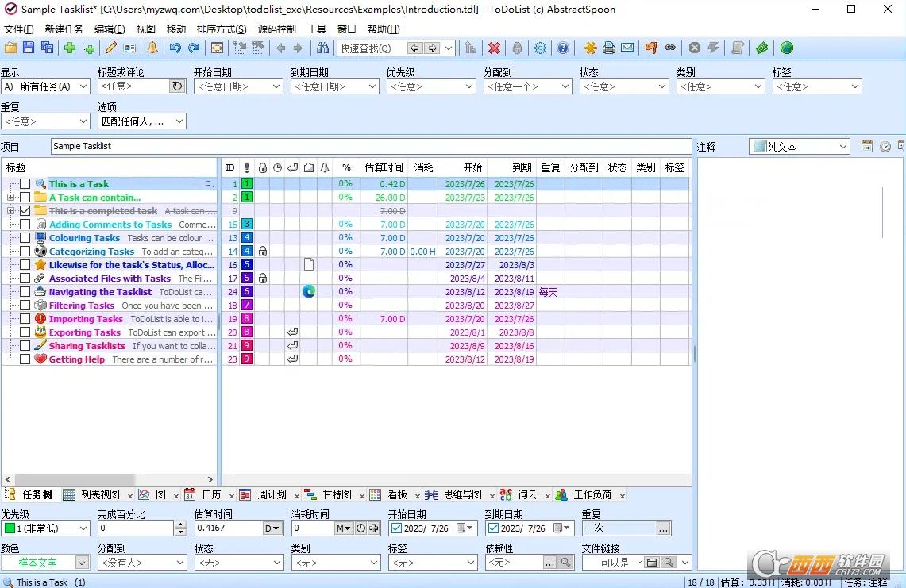Open the 开始日期 filter dropdown
Viewport: 906px width, 588px height.
pyautogui.click(x=238, y=86)
